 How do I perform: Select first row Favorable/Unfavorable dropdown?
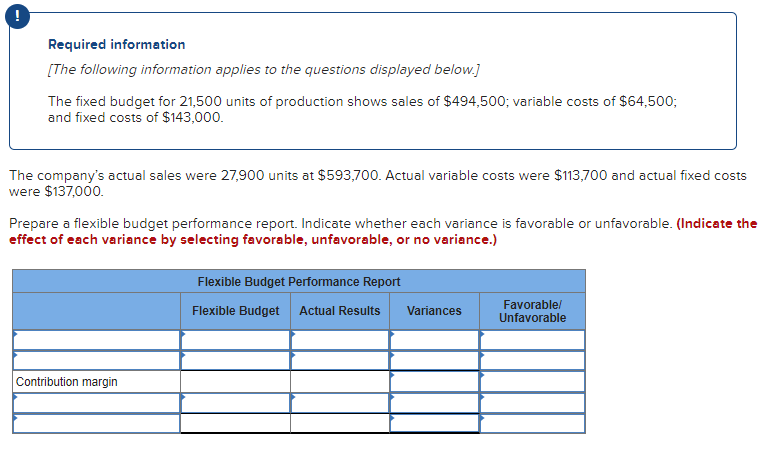click(532, 340)
